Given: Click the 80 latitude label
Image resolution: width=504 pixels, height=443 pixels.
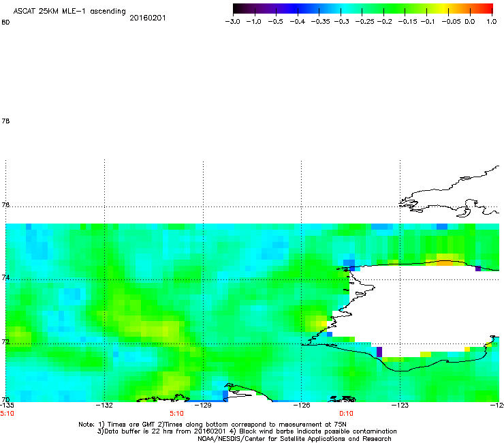Looking at the screenshot, I should (5, 22).
